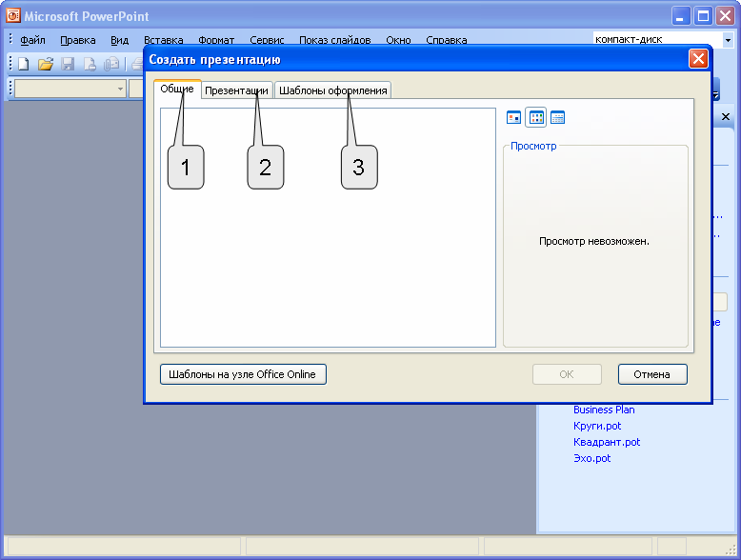Minimize the PowerPoint window
Screen dimensions: 741x560
point(680,16)
